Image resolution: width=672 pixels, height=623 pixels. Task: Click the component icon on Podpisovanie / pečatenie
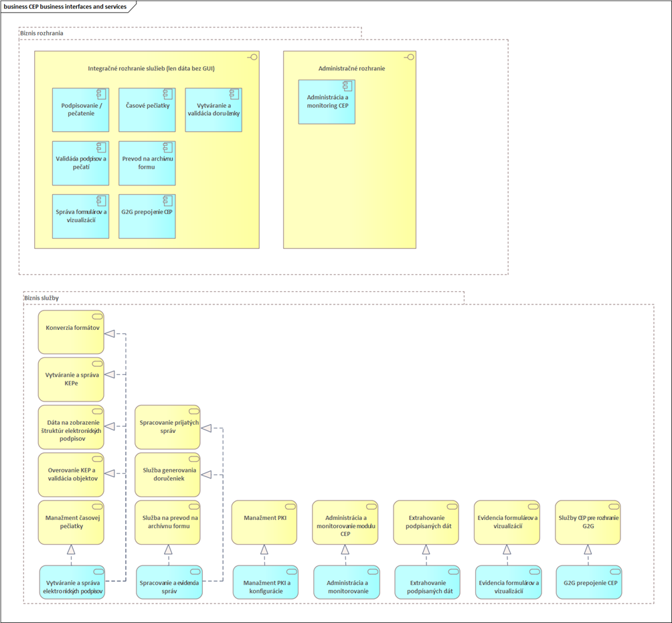101,94
